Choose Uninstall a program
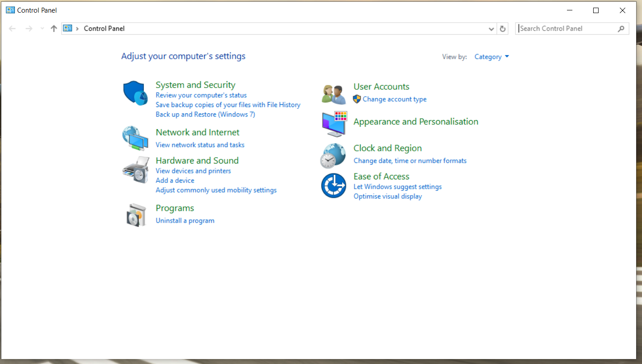 pyautogui.click(x=185, y=221)
